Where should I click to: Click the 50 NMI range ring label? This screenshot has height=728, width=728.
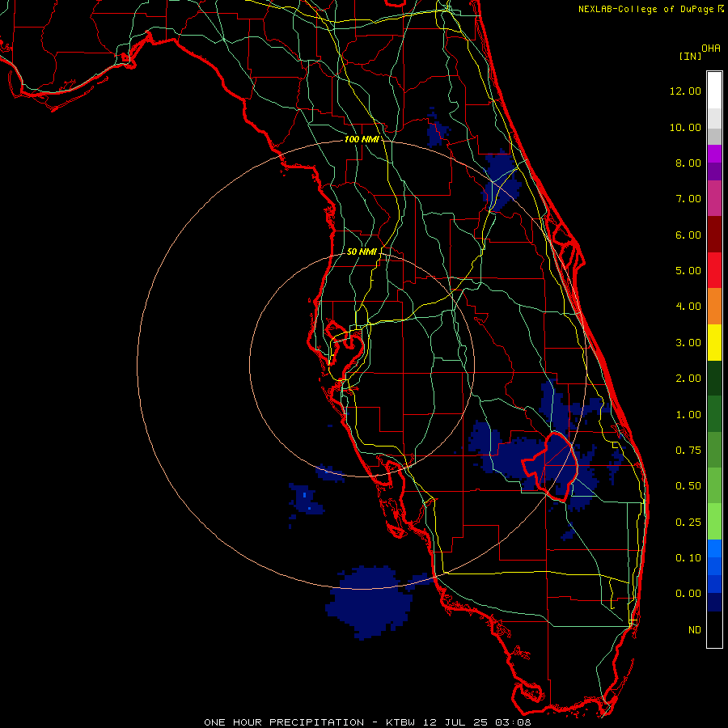(x=362, y=252)
